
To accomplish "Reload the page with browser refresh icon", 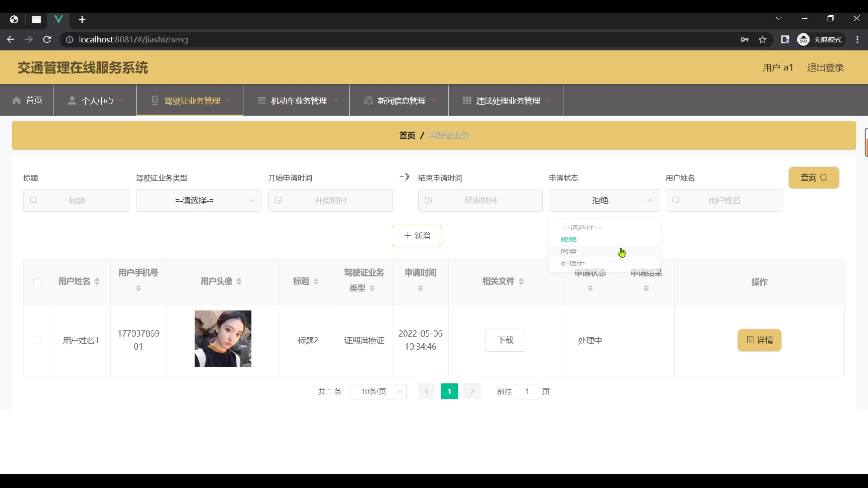I will (47, 40).
